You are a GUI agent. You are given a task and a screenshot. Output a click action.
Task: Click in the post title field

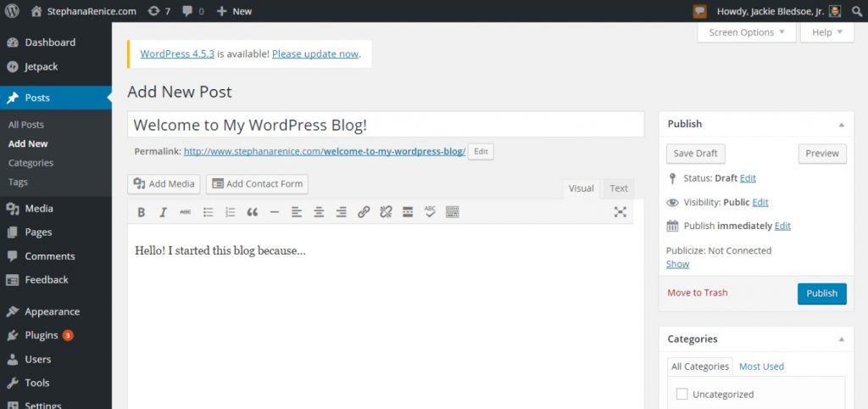click(386, 125)
